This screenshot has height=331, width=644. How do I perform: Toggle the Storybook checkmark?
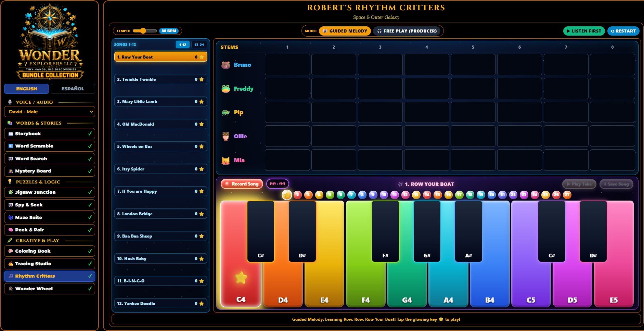click(90, 134)
